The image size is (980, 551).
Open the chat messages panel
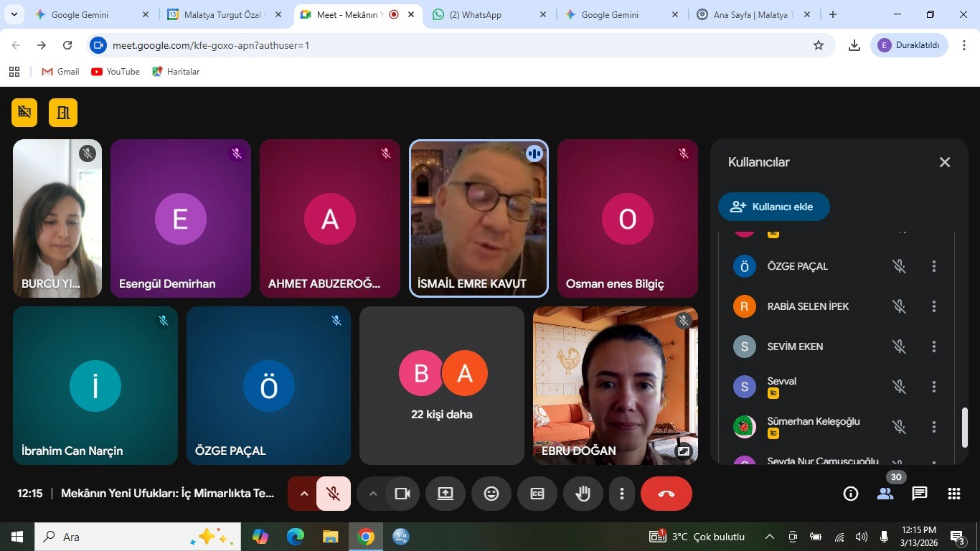pos(919,494)
